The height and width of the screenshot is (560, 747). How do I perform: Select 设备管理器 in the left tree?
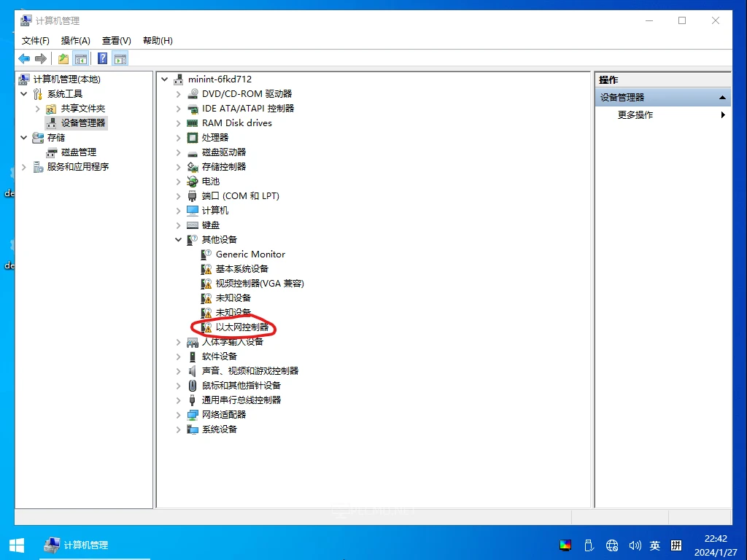click(83, 122)
